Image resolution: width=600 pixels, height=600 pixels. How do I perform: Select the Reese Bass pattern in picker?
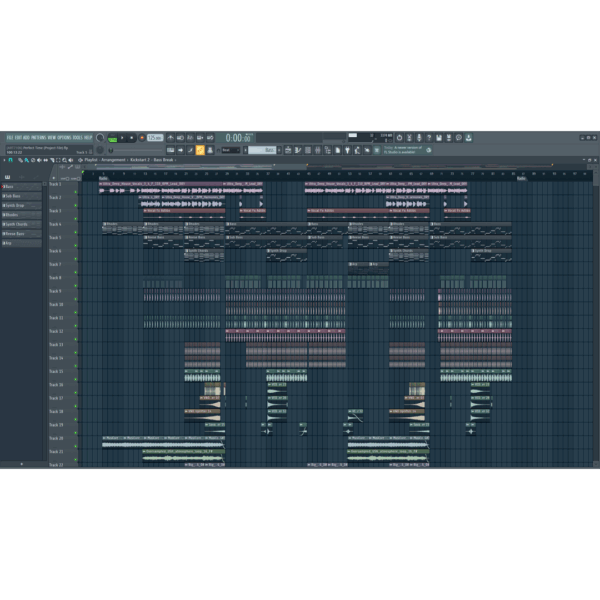[22, 233]
